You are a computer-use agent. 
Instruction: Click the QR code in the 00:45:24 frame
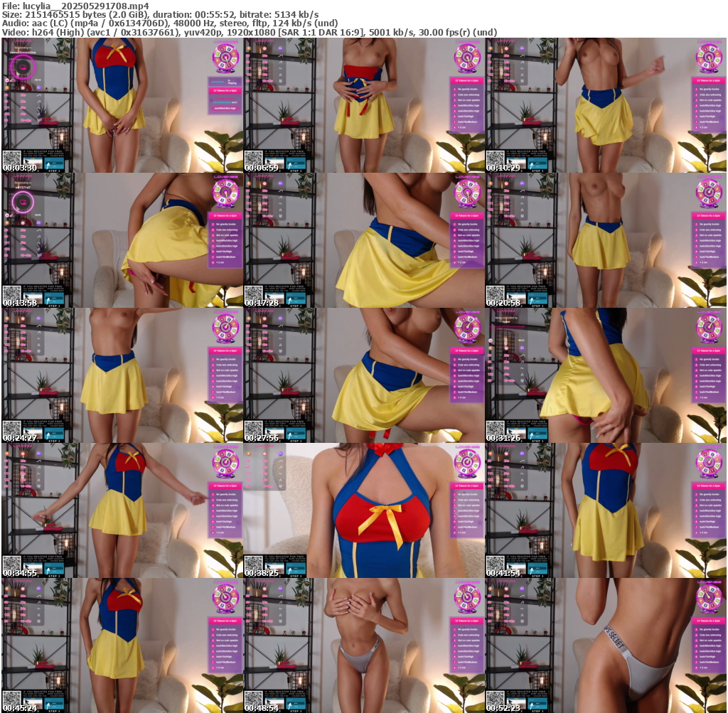(x=11, y=700)
